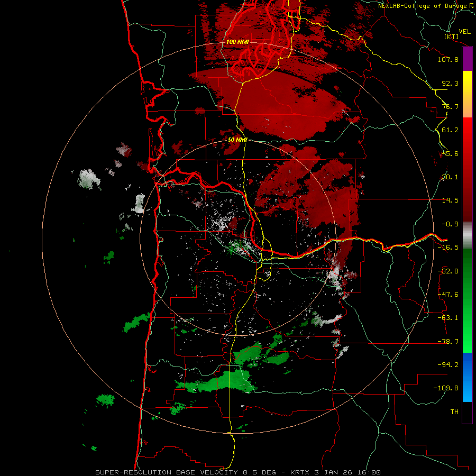Select the -78.7 legend value
This screenshot has height=476, width=476.
[448, 342]
